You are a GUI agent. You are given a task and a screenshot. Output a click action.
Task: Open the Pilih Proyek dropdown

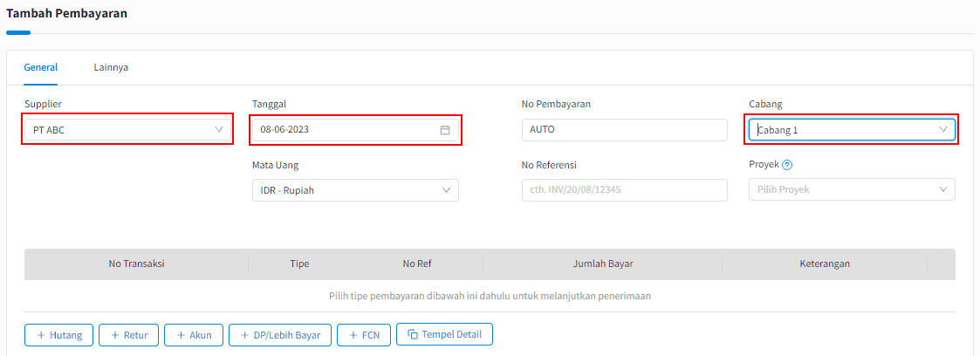[852, 190]
